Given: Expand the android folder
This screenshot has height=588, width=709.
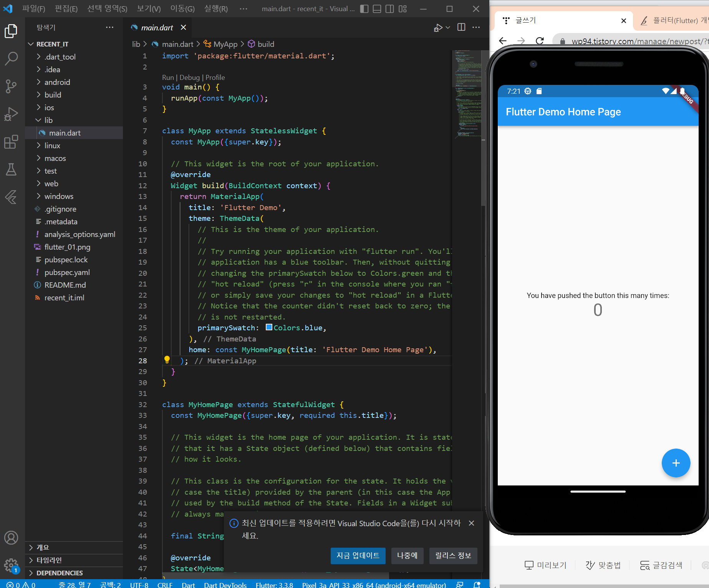Looking at the screenshot, I should tap(74, 82).
